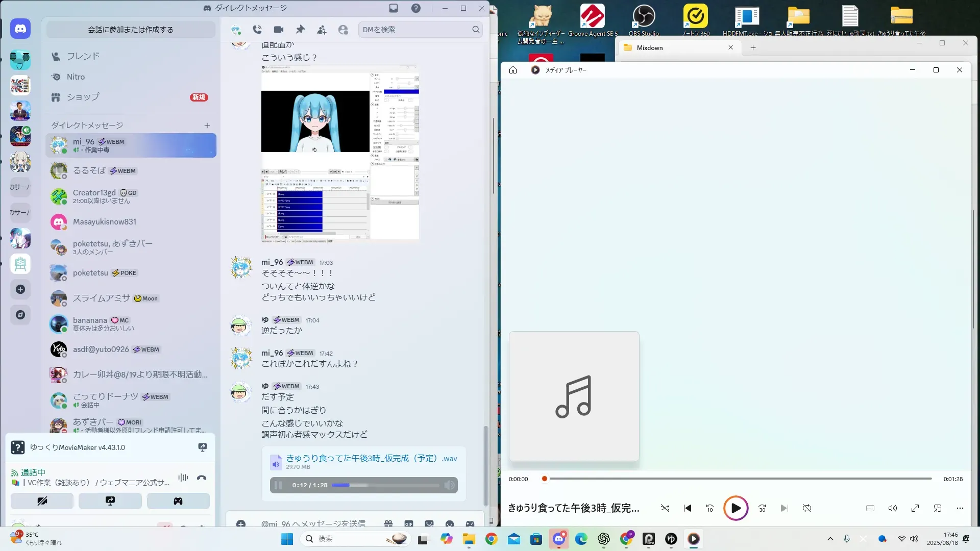Viewport: 980px width, 551px height.
Task: Open the Nitro page in sidebar
Action: click(x=76, y=77)
